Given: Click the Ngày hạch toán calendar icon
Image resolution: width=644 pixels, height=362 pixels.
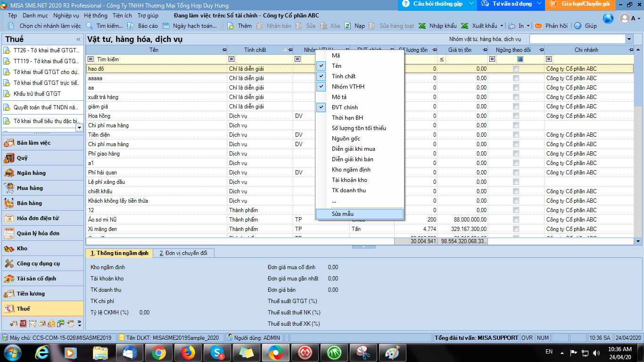Looking at the screenshot, I should pyautogui.click(x=165, y=26).
